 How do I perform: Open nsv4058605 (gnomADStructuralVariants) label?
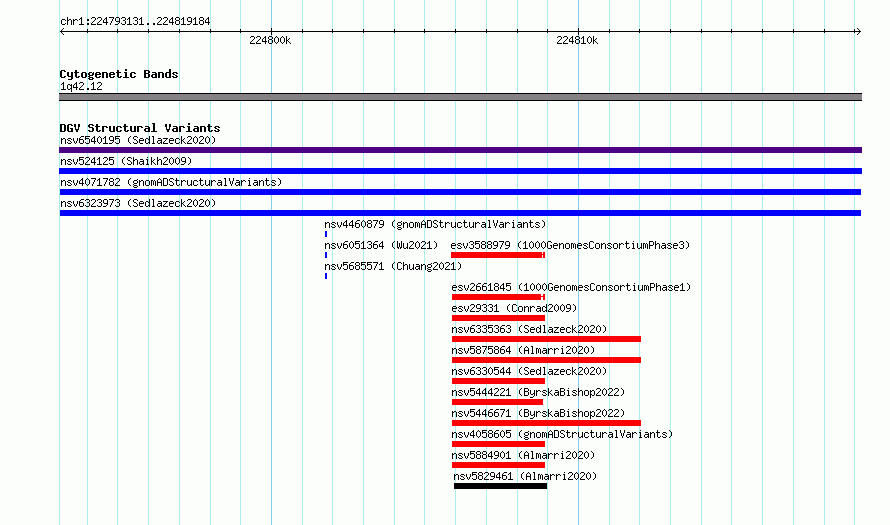click(x=562, y=434)
